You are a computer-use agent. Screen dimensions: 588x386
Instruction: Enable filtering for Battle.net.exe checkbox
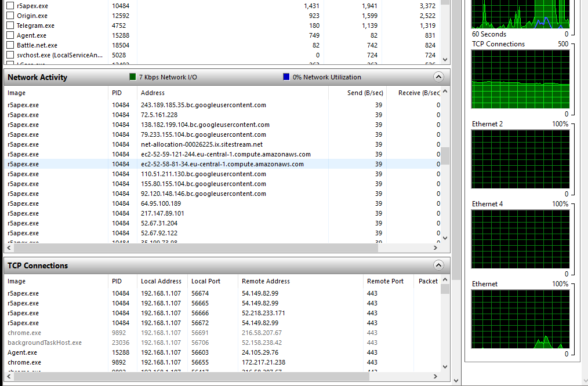[x=10, y=45]
